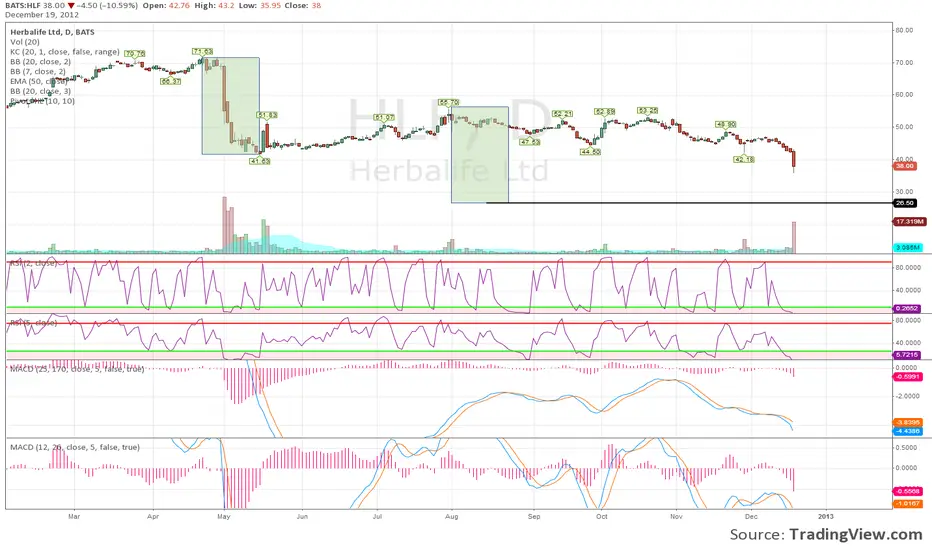Select the Herbalife Ltd, D, BATS legend title
This screenshot has width=932, height=550.
(x=52, y=32)
